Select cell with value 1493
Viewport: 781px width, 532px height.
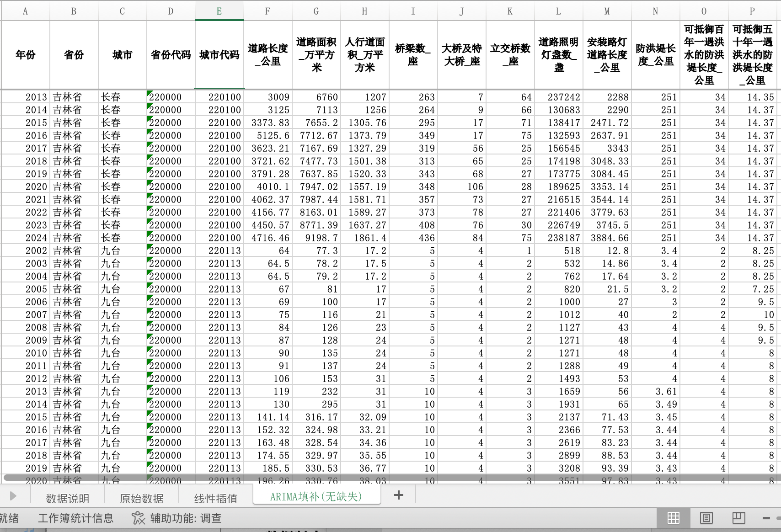pyautogui.click(x=559, y=378)
